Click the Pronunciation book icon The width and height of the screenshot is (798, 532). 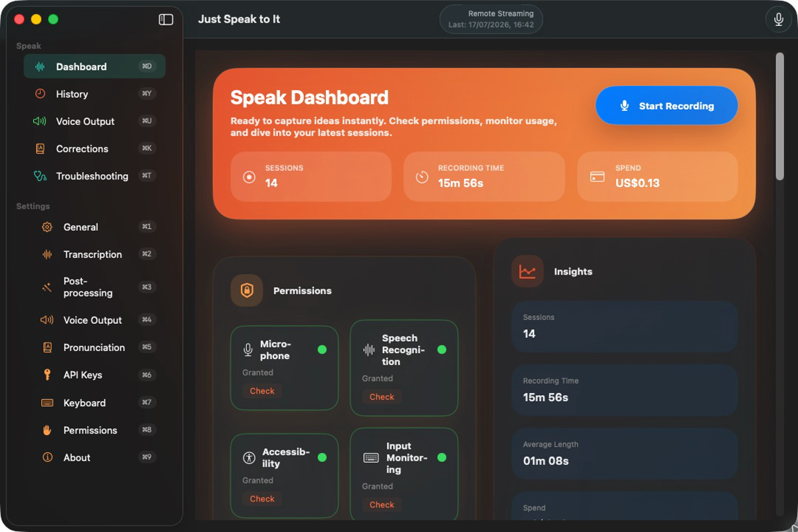(47, 347)
